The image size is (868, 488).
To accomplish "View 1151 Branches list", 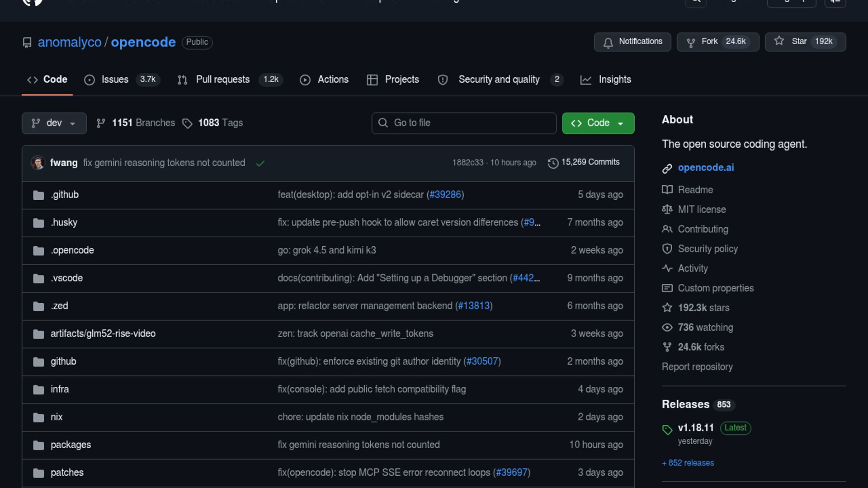I will (136, 123).
